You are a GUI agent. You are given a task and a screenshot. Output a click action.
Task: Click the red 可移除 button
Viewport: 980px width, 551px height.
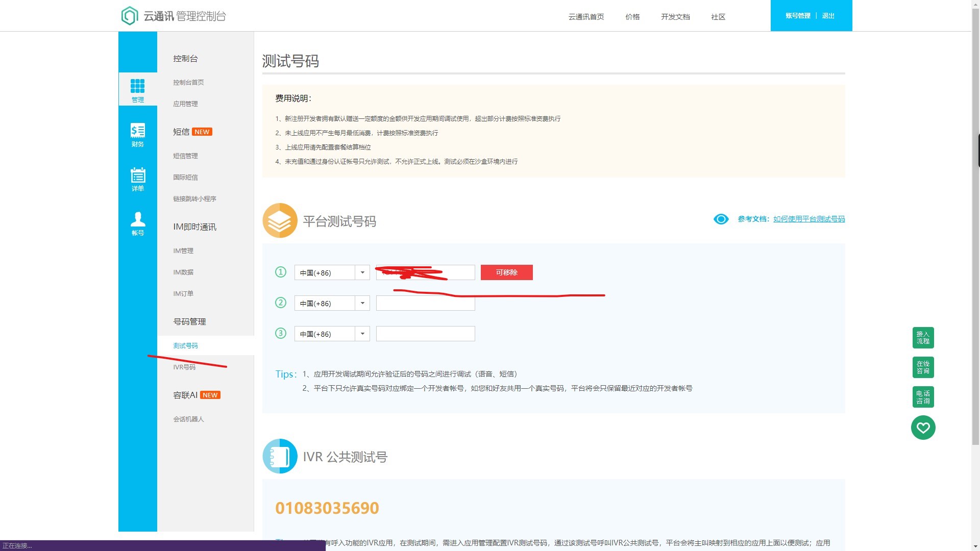tap(506, 272)
